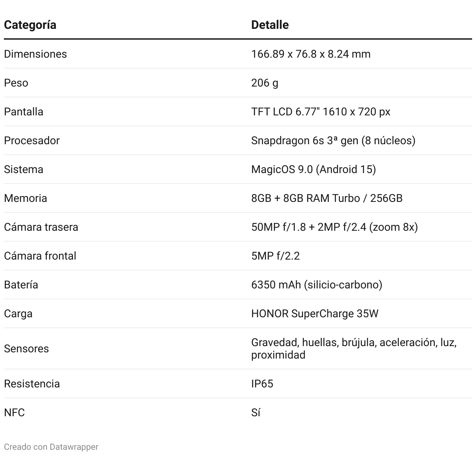This screenshot has height=456, width=476.
Task: Select the Pantalla row label
Action: [x=24, y=111]
